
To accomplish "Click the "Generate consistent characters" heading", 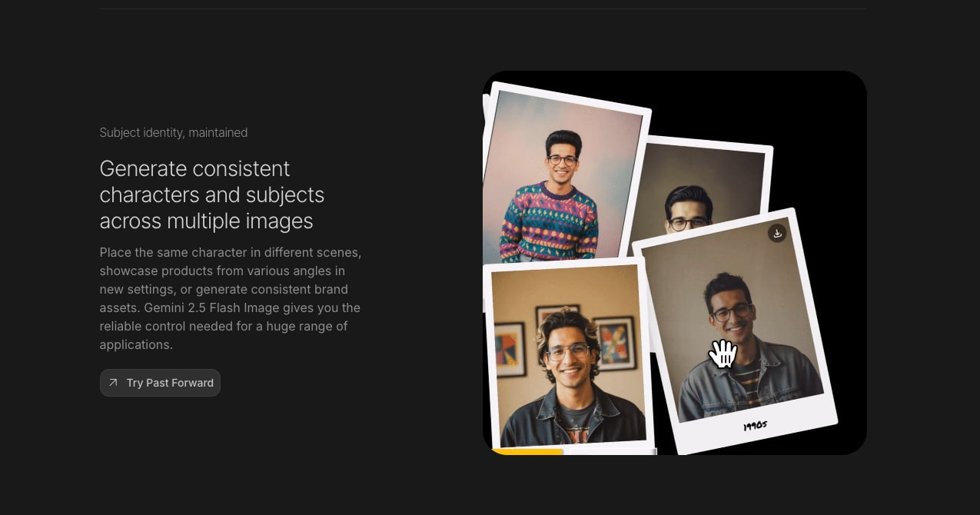I will tap(212, 194).
